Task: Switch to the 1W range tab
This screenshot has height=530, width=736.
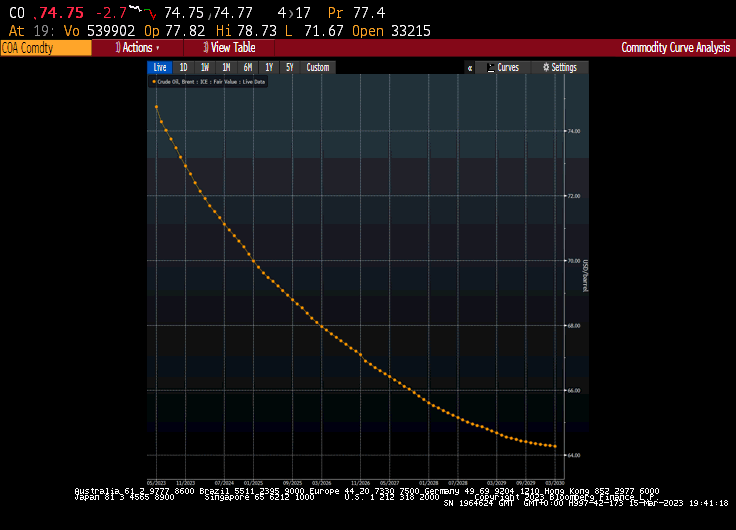Action: [205, 68]
